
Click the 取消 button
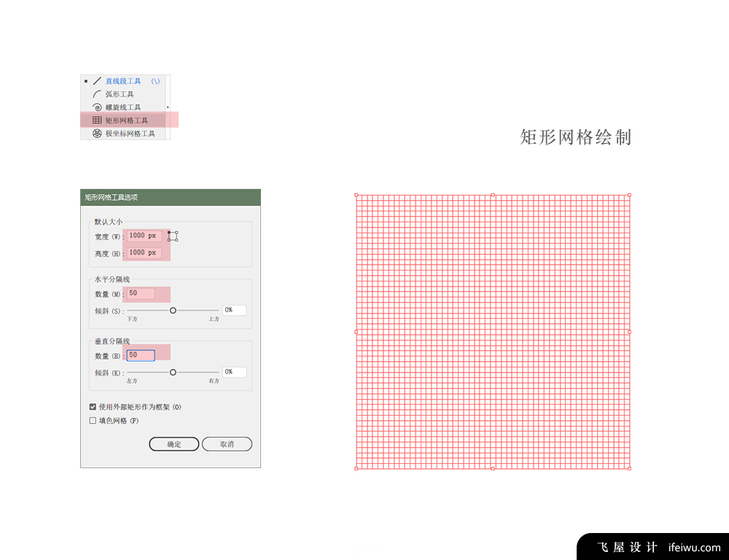[227, 444]
